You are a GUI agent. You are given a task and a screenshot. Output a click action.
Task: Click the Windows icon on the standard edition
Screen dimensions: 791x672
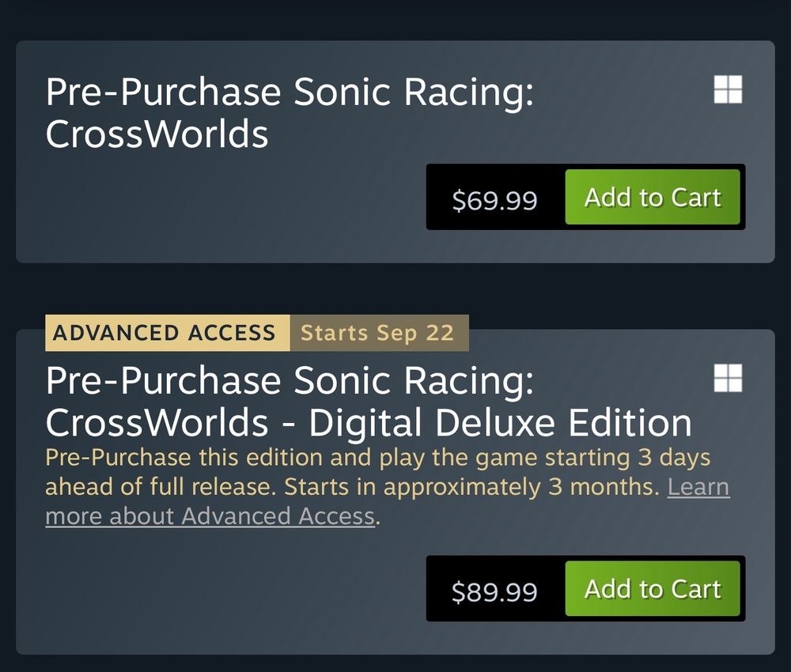(x=728, y=90)
